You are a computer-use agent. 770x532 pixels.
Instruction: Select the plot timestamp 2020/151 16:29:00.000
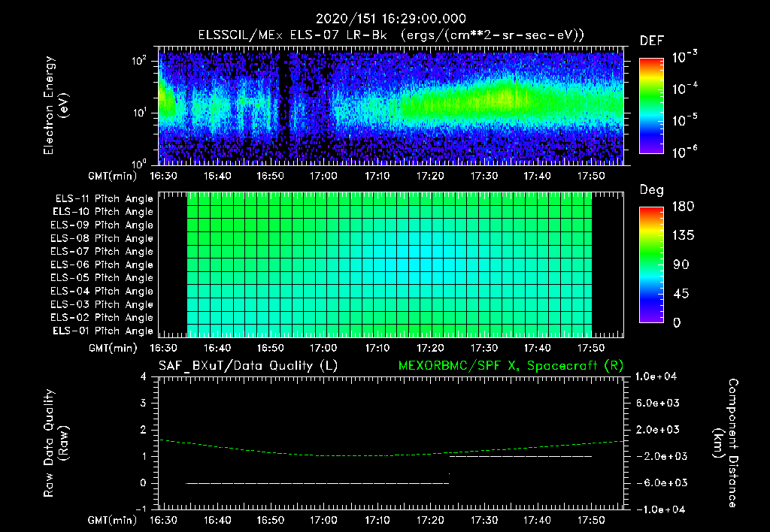coord(391,19)
